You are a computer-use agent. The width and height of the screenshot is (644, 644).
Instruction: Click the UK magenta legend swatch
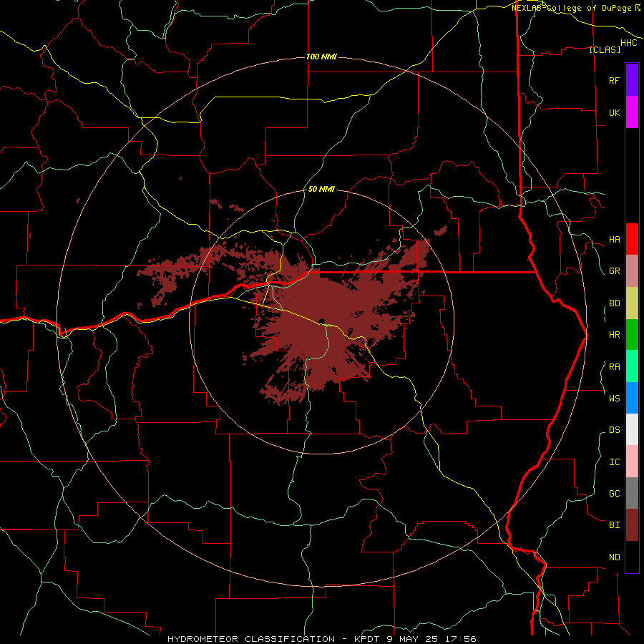pos(632,112)
